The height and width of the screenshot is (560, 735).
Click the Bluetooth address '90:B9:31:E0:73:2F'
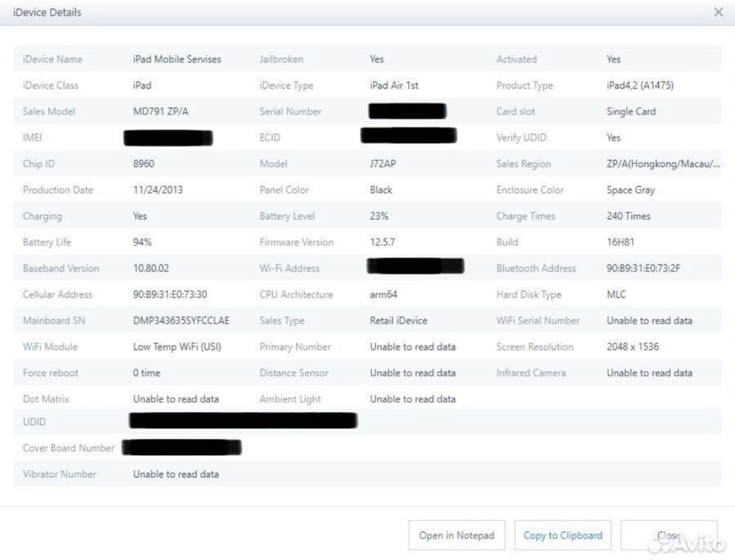643,268
